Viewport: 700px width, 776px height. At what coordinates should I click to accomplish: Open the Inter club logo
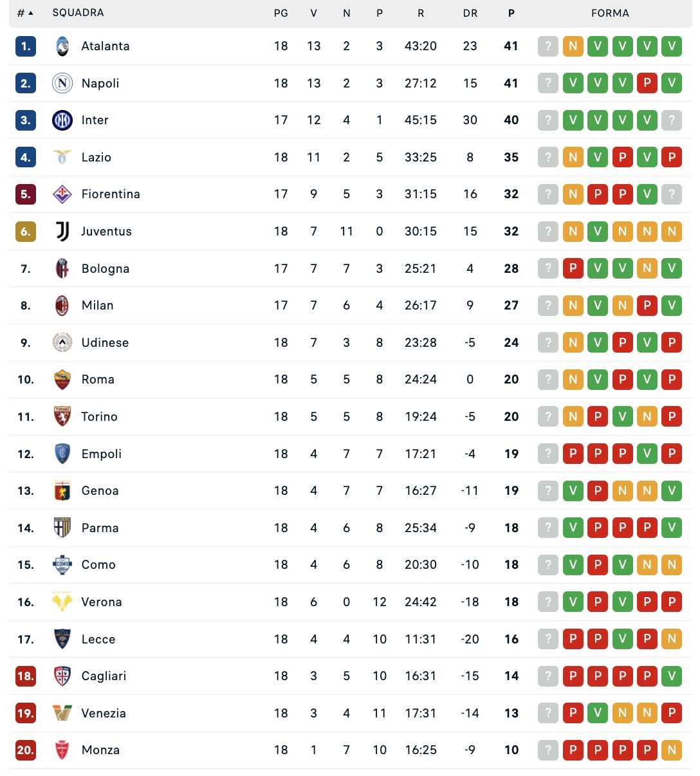click(x=62, y=120)
